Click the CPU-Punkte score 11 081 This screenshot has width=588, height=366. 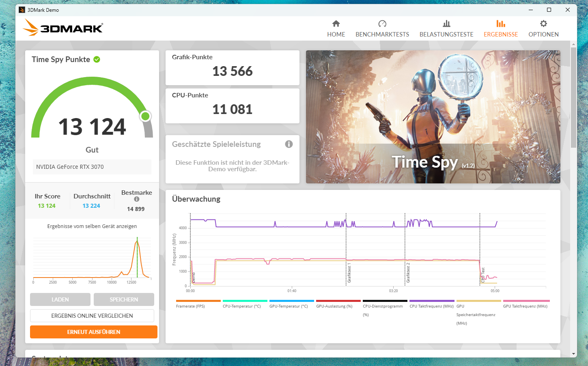coord(233,110)
